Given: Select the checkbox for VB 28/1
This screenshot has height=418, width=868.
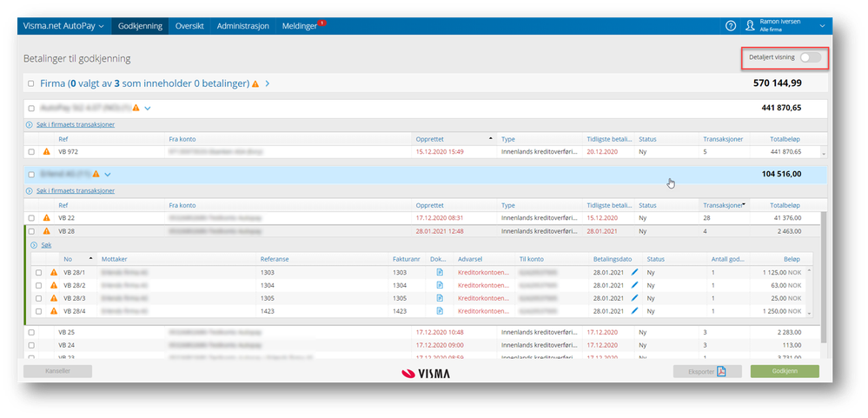Looking at the screenshot, I should click(x=39, y=272).
